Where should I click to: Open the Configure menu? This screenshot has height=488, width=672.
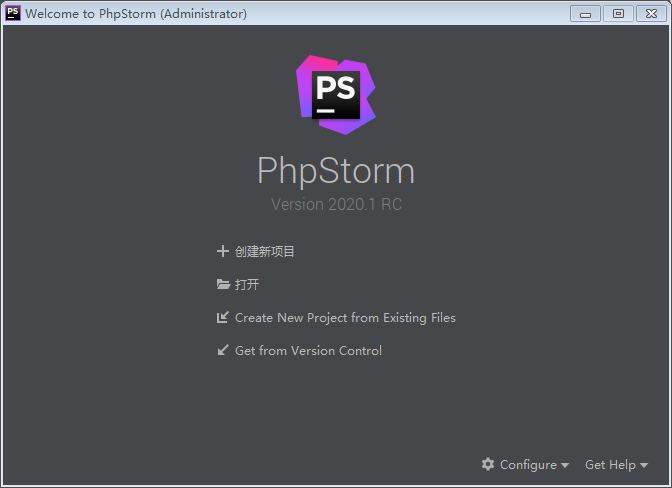pyautogui.click(x=528, y=465)
